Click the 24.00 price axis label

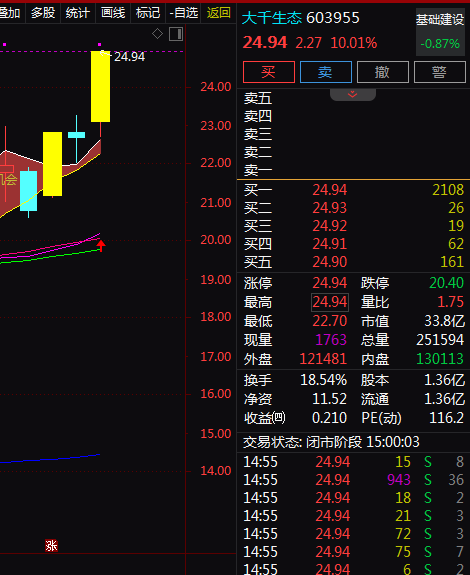tap(216, 87)
